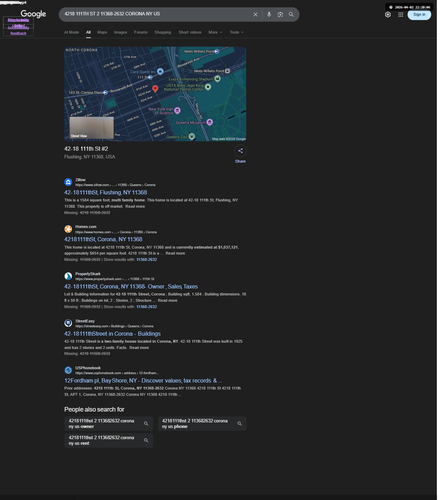Screen dimensions: 442x500
Task: Open quick settings gear icon in header
Action: click(388, 15)
